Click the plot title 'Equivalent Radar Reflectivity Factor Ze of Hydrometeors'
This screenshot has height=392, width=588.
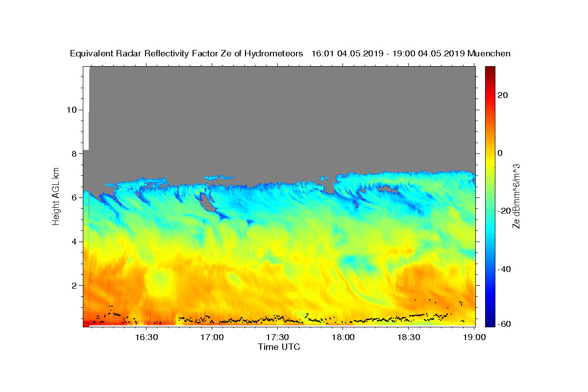click(187, 53)
